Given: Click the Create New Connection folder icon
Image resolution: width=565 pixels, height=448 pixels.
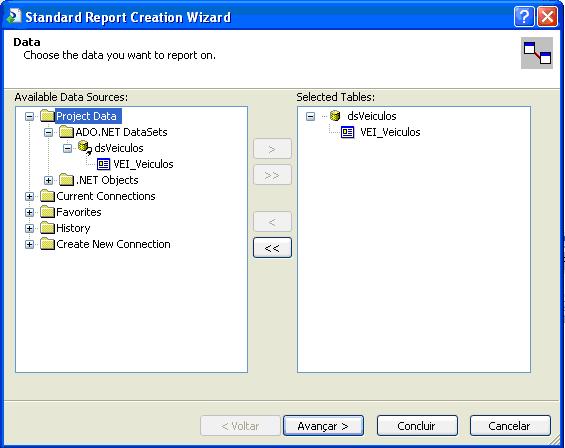Looking at the screenshot, I should (47, 244).
